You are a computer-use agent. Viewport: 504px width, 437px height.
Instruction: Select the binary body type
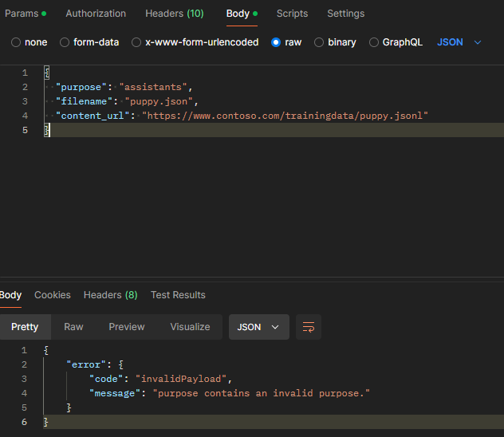click(335, 42)
